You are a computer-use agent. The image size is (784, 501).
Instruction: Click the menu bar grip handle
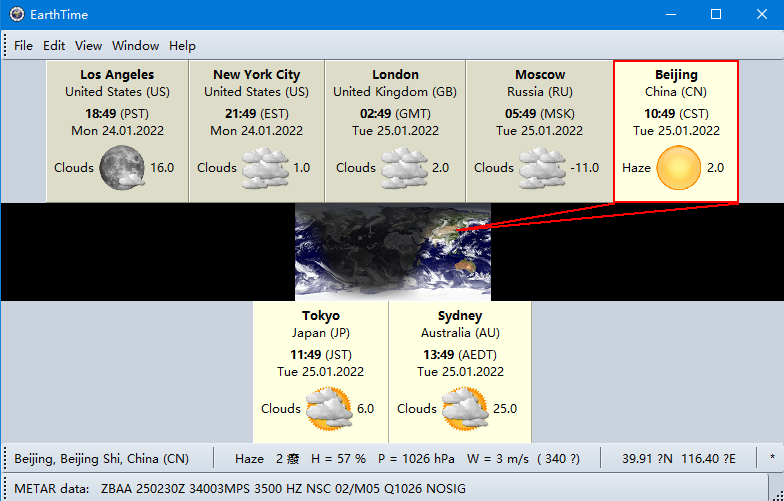coord(4,46)
